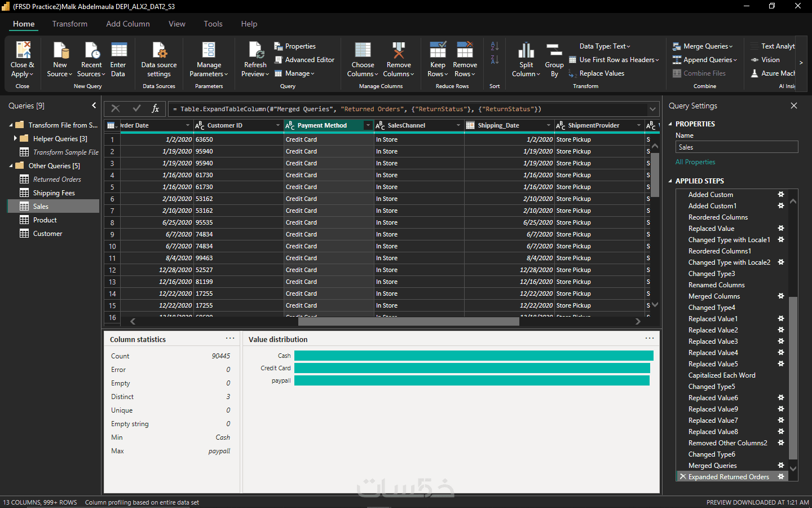The image size is (812, 508).
Task: Click Remove Rows icon
Action: [465, 50]
